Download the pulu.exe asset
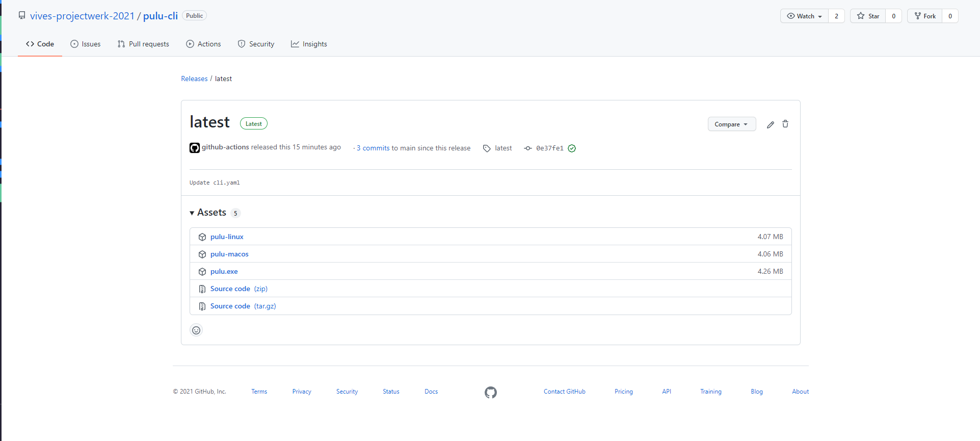 224,271
